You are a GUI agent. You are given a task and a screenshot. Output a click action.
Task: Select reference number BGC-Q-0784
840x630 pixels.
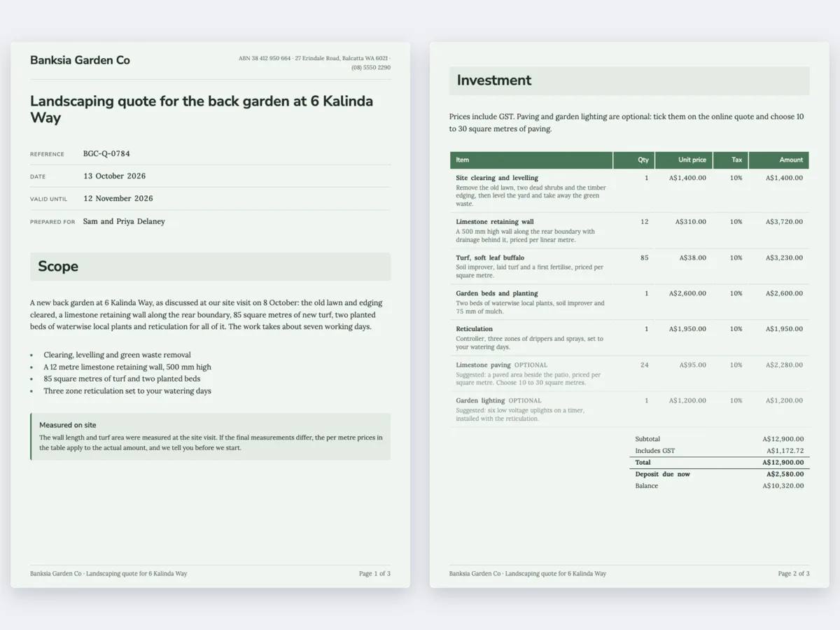click(x=106, y=153)
